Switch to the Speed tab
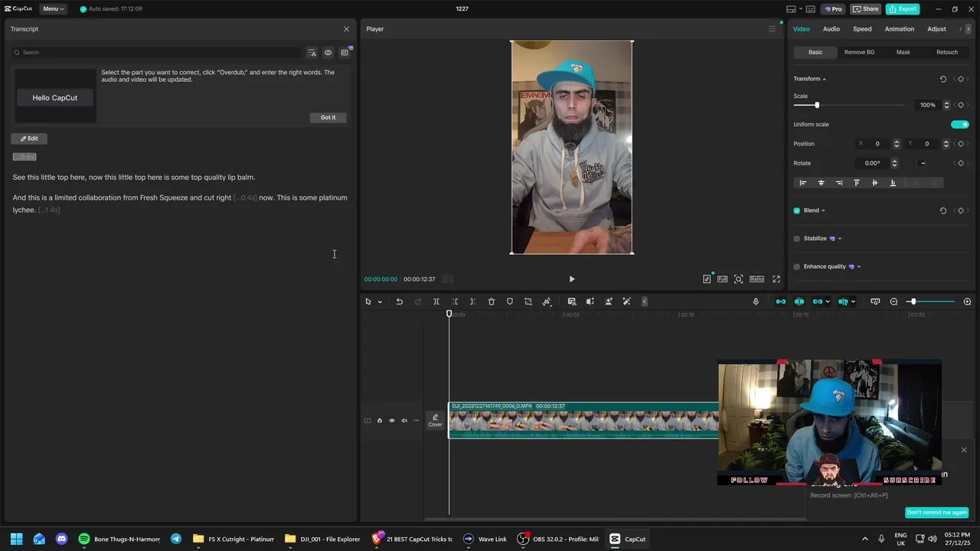The width and height of the screenshot is (980, 551). 862,29
